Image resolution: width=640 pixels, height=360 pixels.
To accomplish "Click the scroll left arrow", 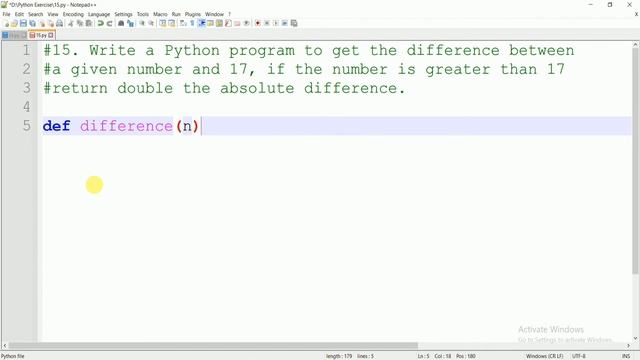I will [x=4, y=345].
